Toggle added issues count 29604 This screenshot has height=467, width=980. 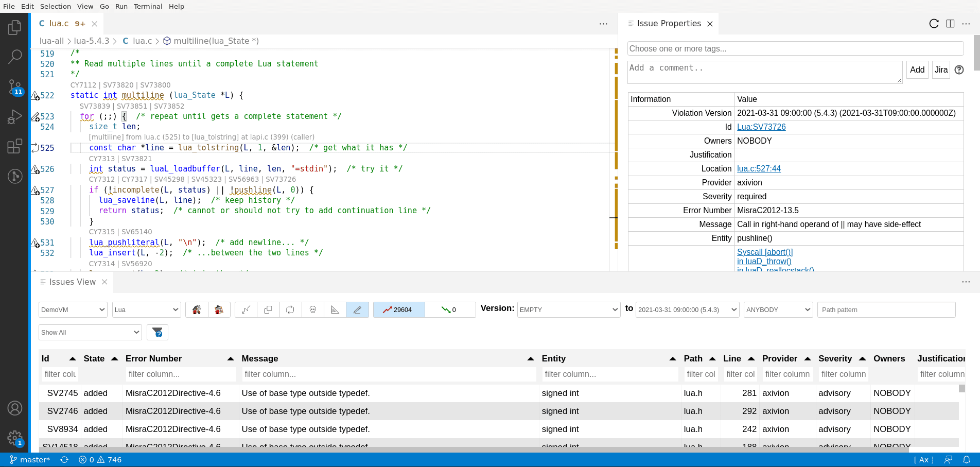[x=399, y=309]
